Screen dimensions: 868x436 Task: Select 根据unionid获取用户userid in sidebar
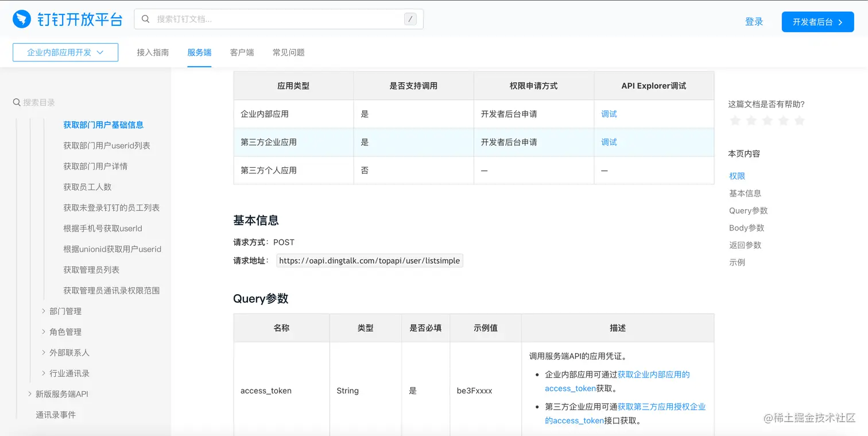113,249
